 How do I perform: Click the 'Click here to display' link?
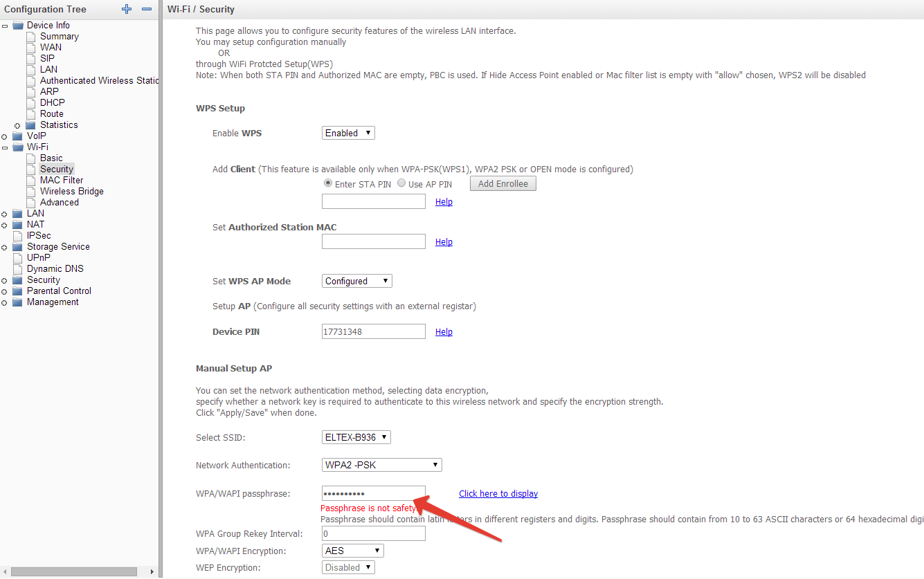tap(498, 493)
